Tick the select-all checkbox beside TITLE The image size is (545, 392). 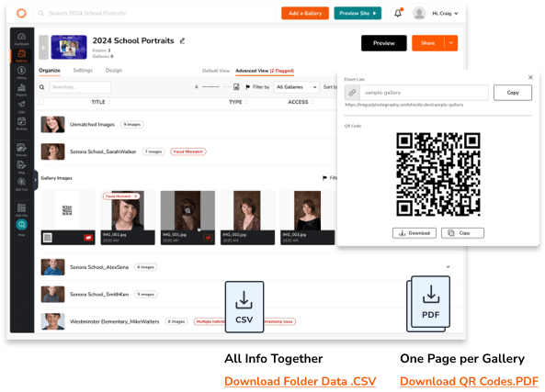point(41,102)
